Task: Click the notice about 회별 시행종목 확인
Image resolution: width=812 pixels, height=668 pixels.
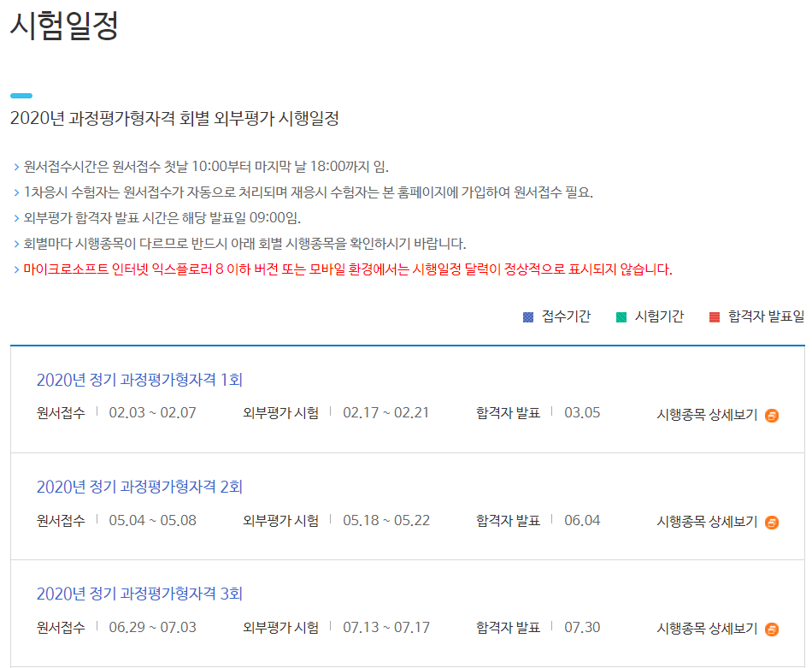Action: pyautogui.click(x=244, y=244)
